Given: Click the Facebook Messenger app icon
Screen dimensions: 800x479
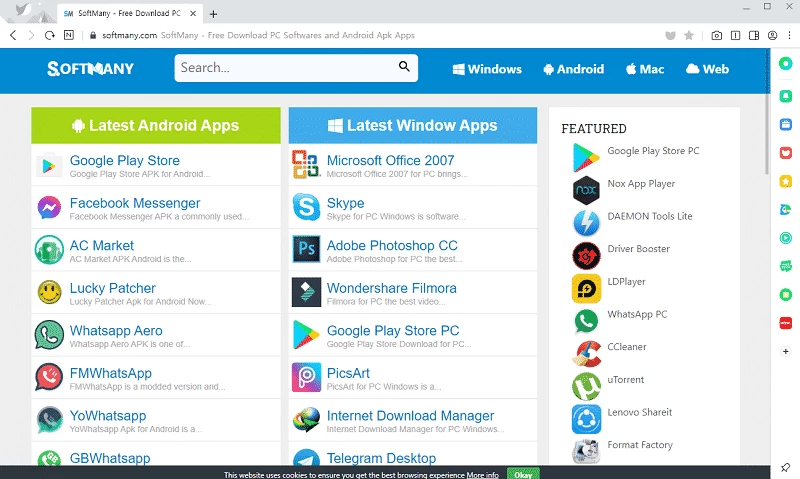Looking at the screenshot, I should coord(48,208).
